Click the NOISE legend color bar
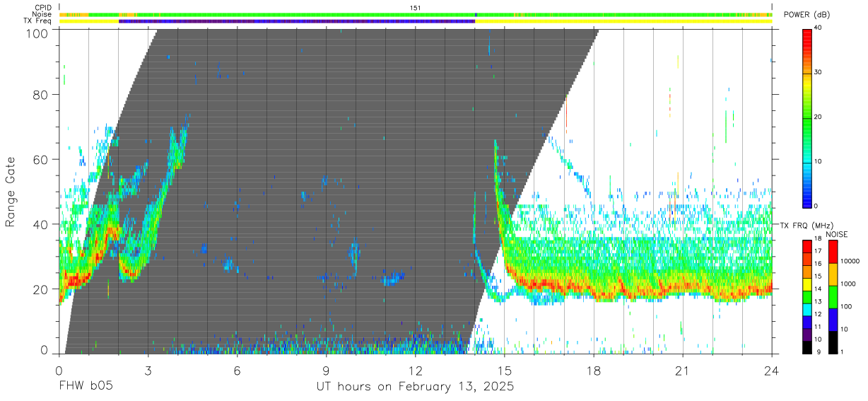 pos(833,296)
